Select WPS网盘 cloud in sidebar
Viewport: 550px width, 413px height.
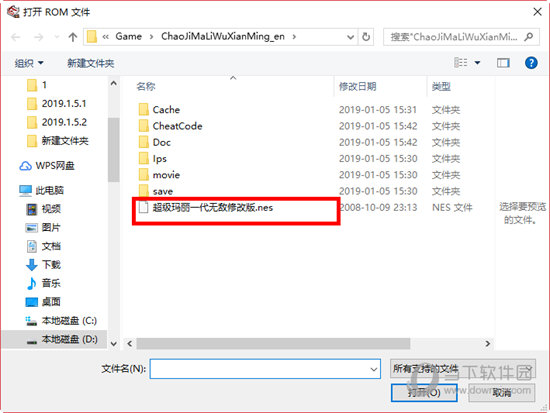[x=47, y=166]
